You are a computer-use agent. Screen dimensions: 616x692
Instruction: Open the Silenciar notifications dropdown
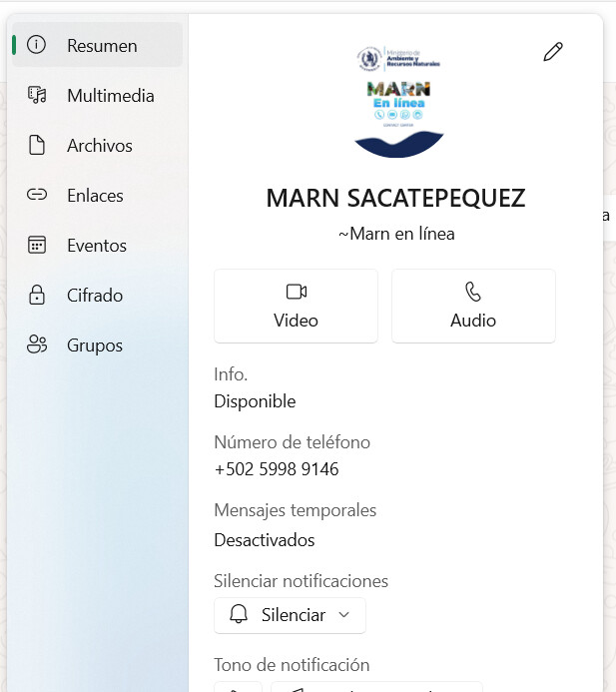pos(290,615)
